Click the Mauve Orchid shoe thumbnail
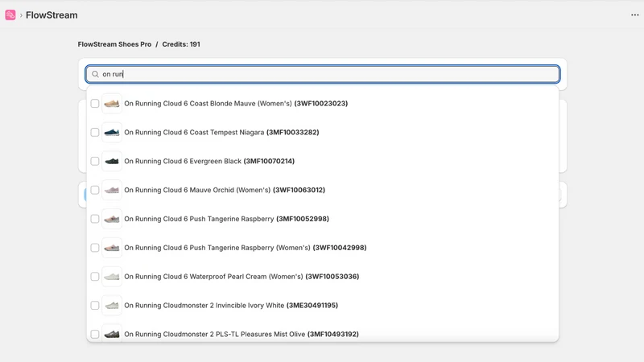 (x=112, y=190)
